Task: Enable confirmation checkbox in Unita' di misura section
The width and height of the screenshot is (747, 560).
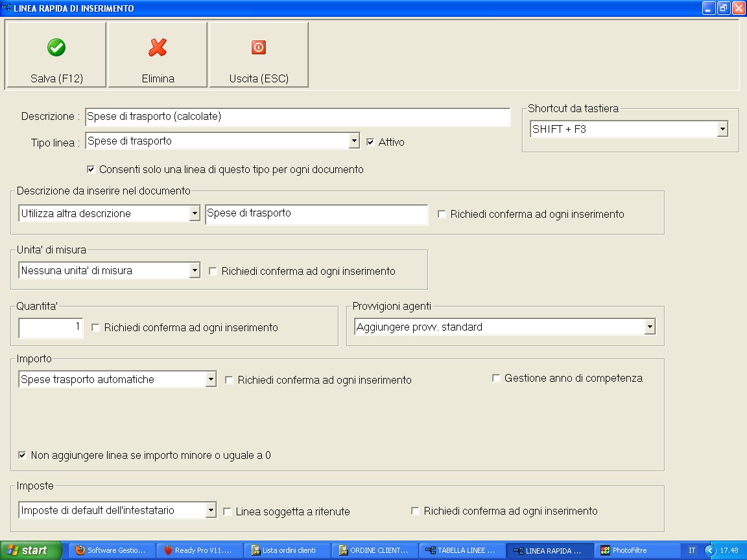Action: (x=213, y=271)
